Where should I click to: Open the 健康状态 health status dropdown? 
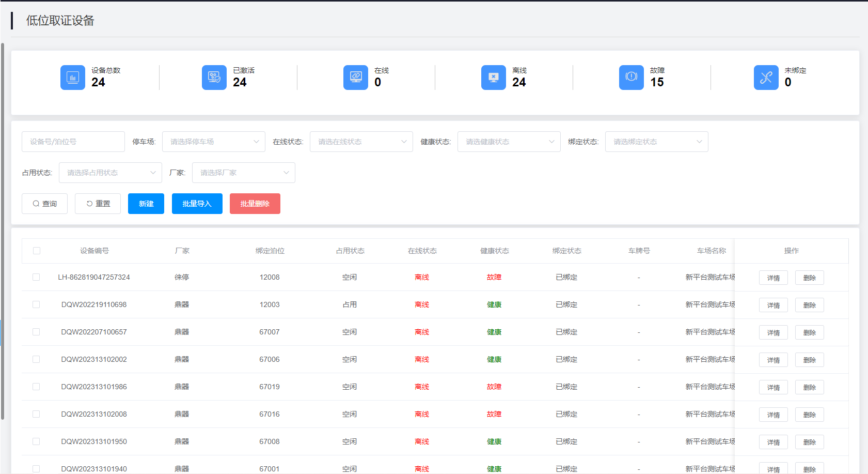coord(509,142)
